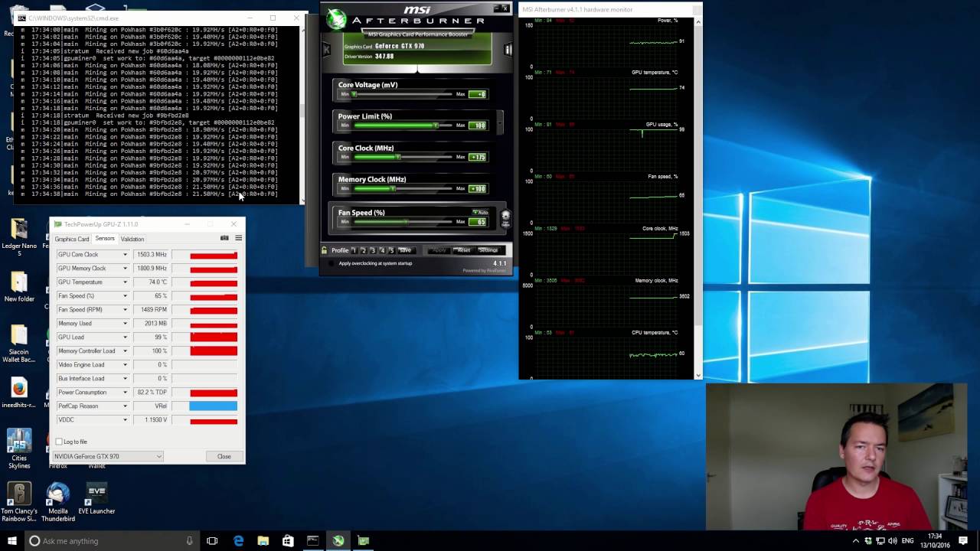Image resolution: width=980 pixels, height=551 pixels.
Task: Toggle apply overclocking at system startup
Action: [x=331, y=263]
